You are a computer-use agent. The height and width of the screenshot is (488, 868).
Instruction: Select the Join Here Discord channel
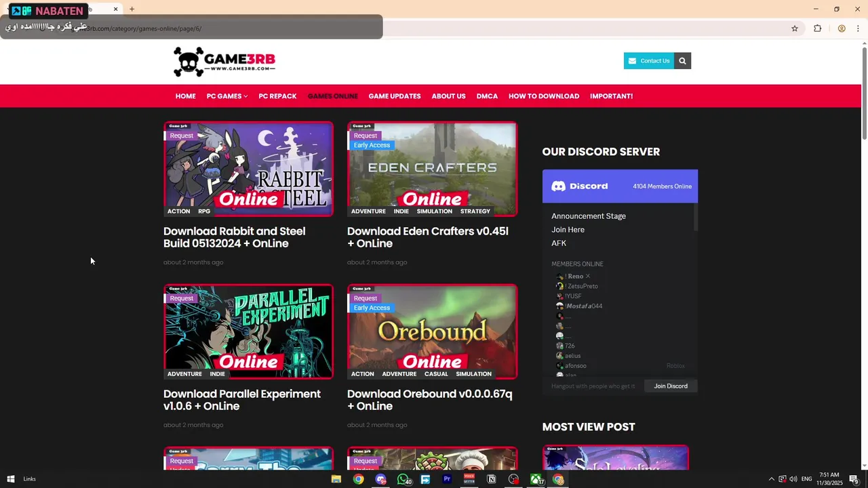tap(568, 230)
